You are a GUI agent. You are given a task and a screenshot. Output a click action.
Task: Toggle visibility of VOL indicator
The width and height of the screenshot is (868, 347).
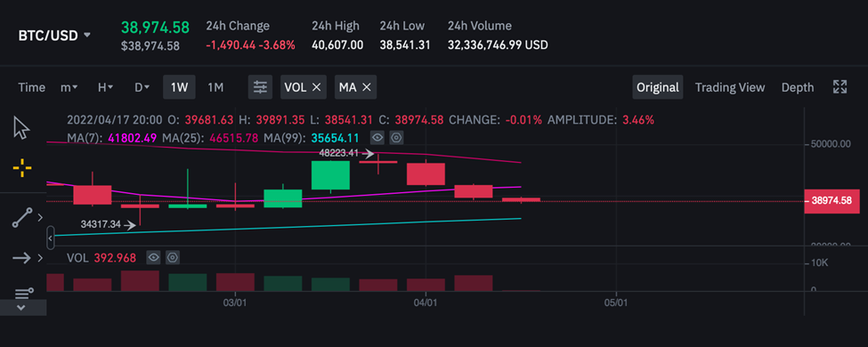[x=154, y=257]
